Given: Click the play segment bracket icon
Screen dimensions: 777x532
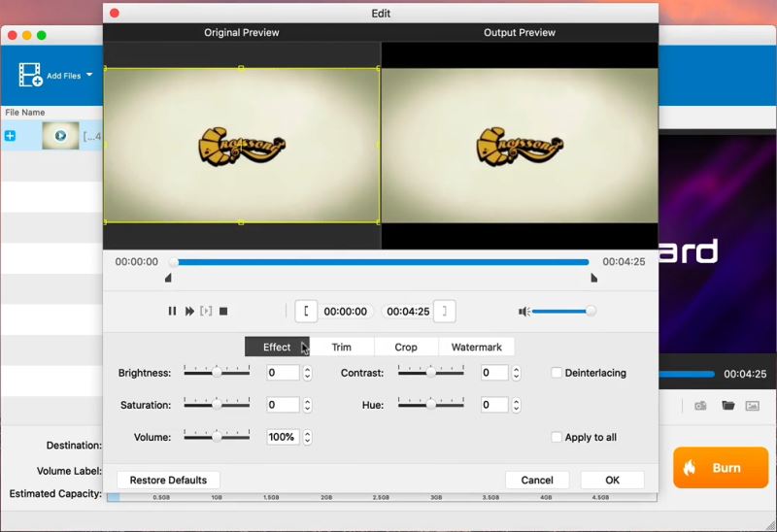Looking at the screenshot, I should 206,311.
